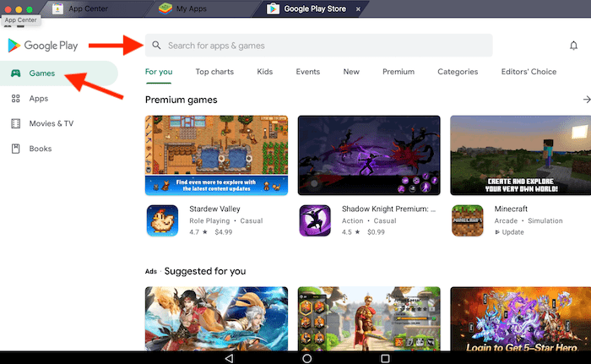Open the Shadow Knight Premium app icon

[x=315, y=220]
